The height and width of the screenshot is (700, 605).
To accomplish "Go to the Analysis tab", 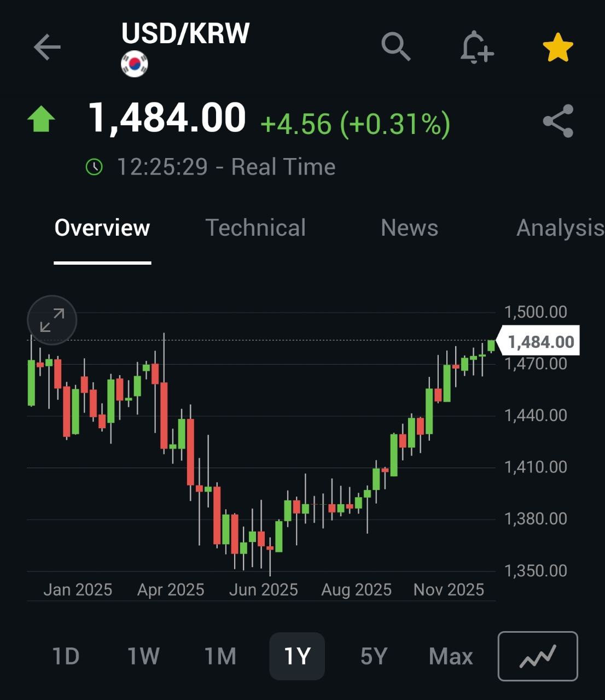I will (560, 228).
